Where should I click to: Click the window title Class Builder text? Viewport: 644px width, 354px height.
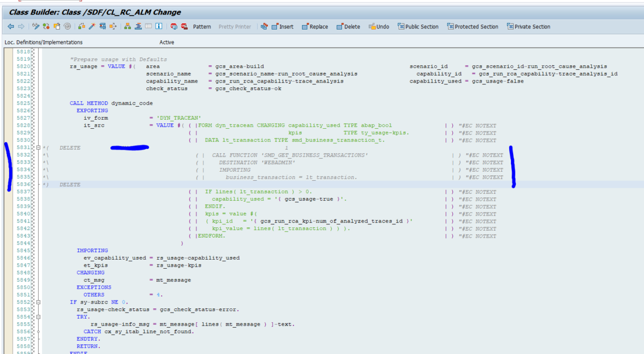pos(95,12)
